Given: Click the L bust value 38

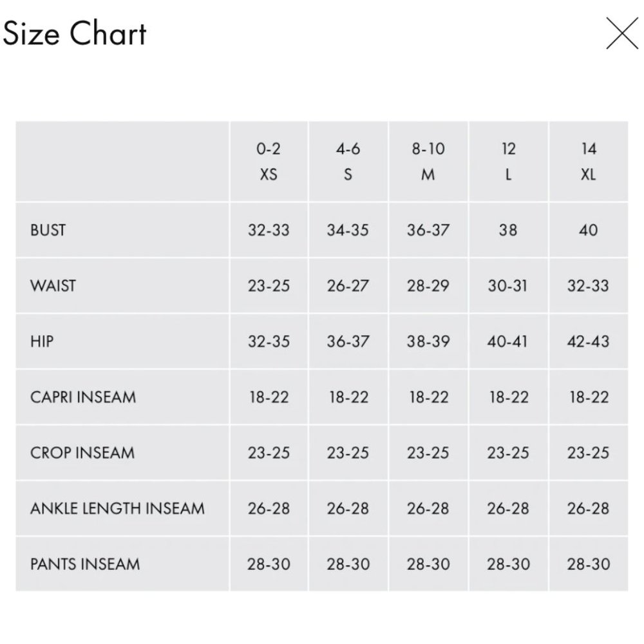Looking at the screenshot, I should coord(508,230).
